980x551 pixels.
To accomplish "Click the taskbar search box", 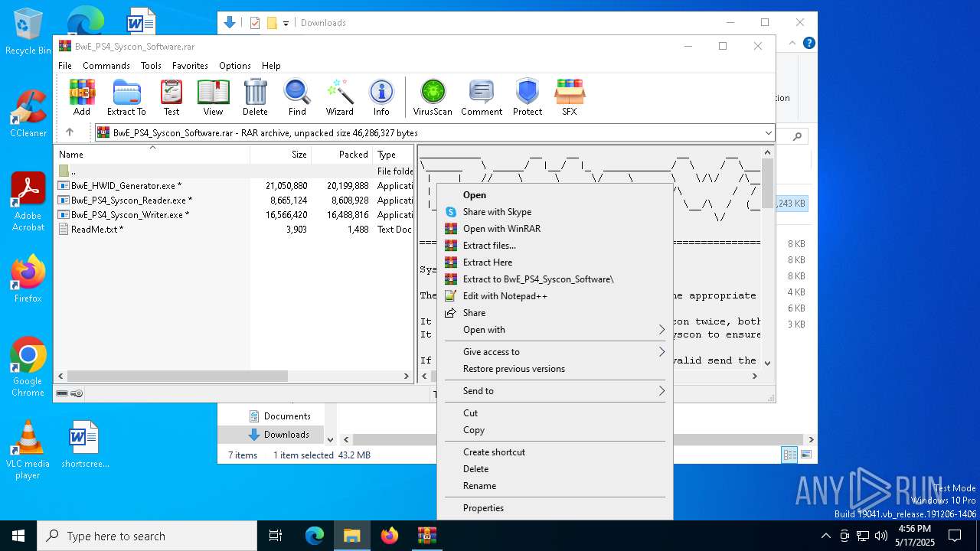I will 147,536.
